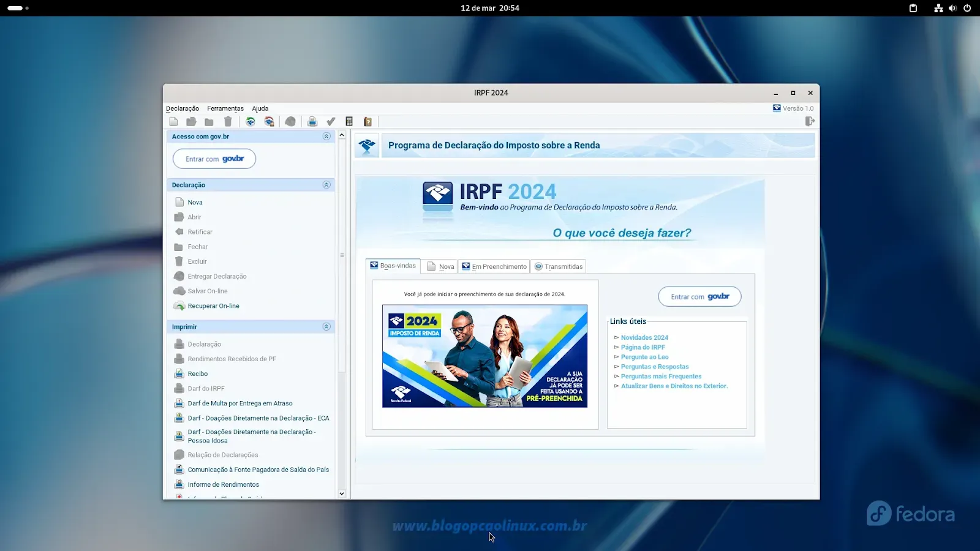Switch to the Nova tab
This screenshot has height=551, width=980.
440,266
